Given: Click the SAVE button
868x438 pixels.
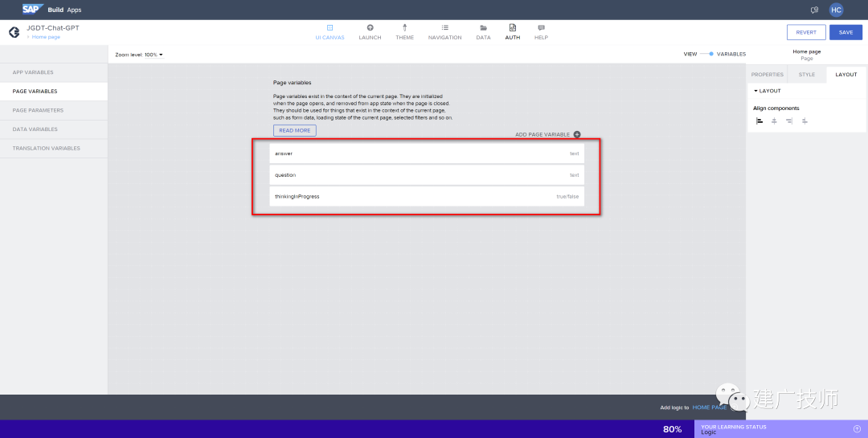Looking at the screenshot, I should tap(845, 32).
